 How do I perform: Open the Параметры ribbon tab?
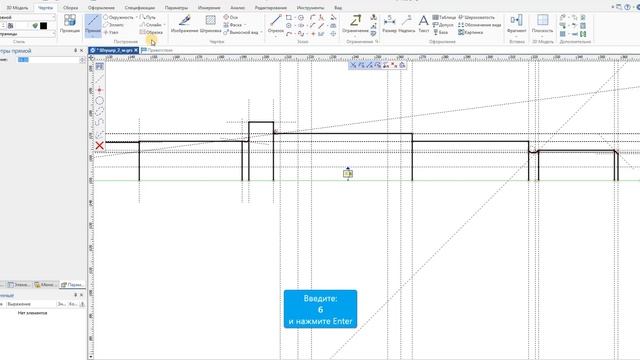point(176,8)
